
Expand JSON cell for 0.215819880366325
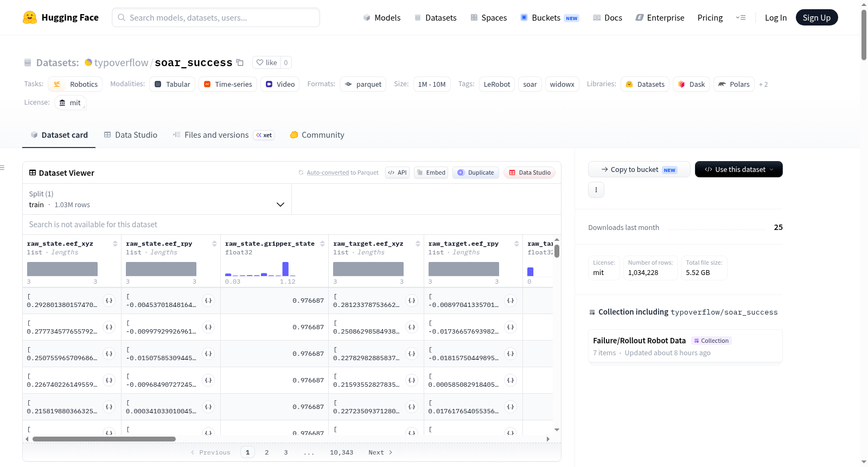pyautogui.click(x=109, y=407)
